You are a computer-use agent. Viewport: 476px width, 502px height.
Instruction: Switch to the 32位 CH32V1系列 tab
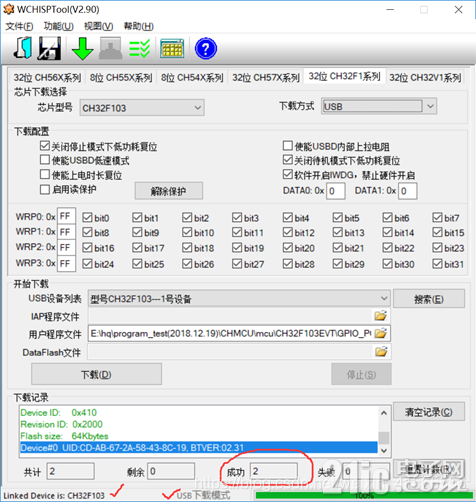point(425,78)
